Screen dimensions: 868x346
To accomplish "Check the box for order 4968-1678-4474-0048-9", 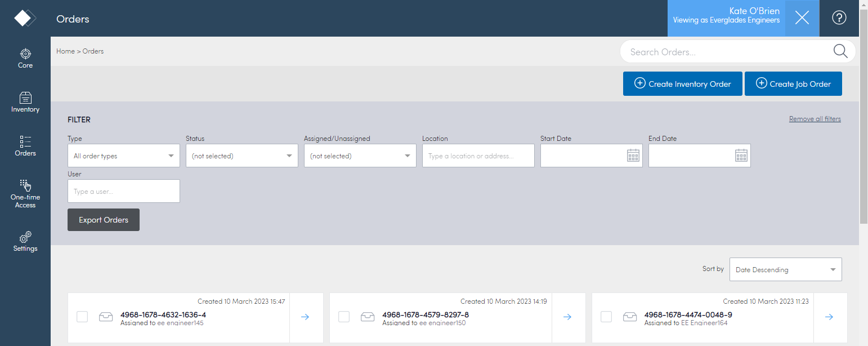I will [606, 317].
